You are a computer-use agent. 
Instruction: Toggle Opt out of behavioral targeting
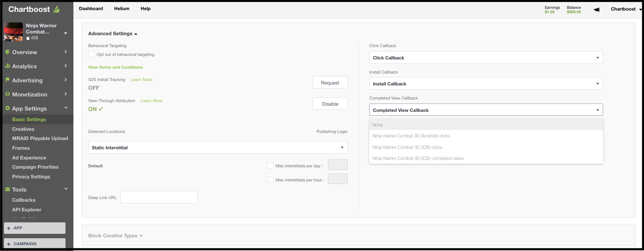(x=91, y=54)
